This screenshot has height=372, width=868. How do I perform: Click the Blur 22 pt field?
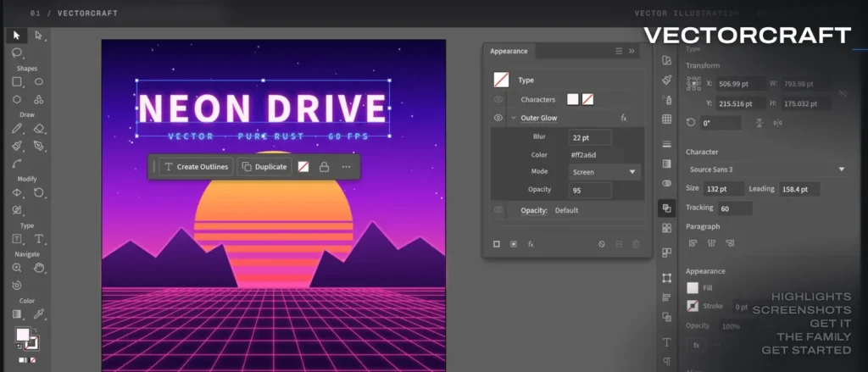click(590, 137)
